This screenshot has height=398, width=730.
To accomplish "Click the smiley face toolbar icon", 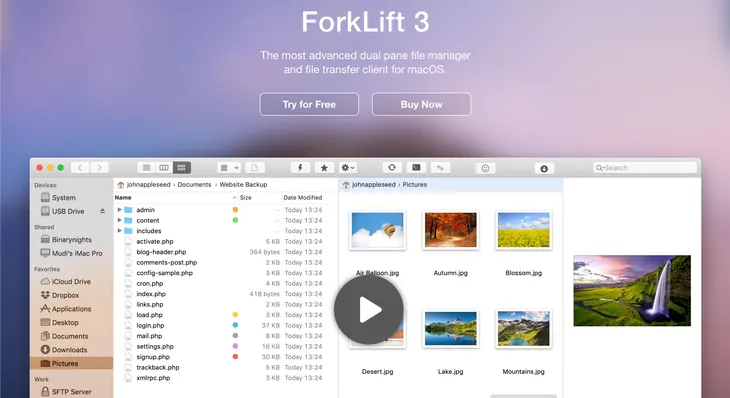I will point(485,168).
